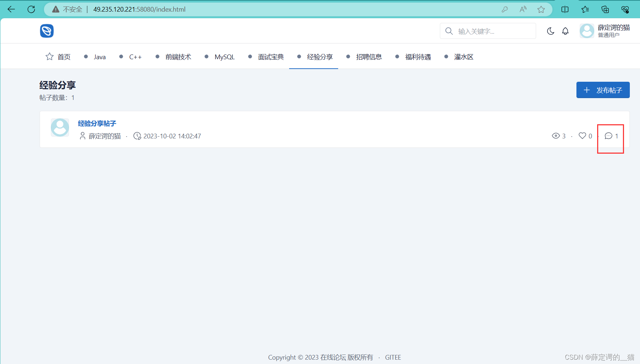Click the 经验分享 page heading
The height and width of the screenshot is (364, 640).
[x=57, y=85]
